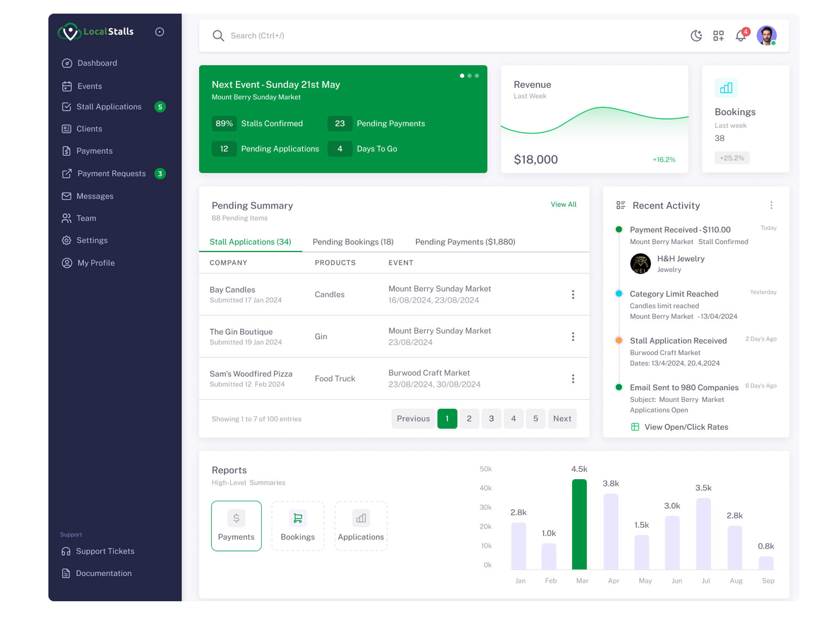The image size is (840, 636).
Task: Switch to Stall Applications (34) tab
Action: click(250, 241)
